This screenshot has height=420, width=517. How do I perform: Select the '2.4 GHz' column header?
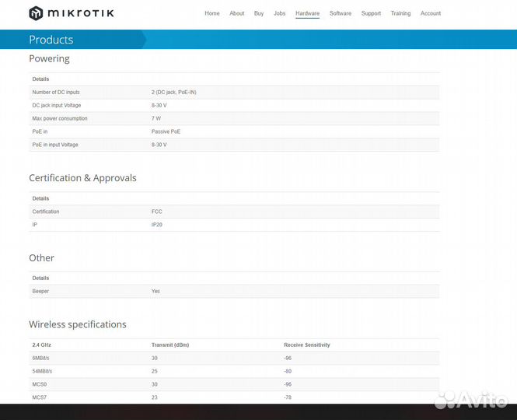41,345
